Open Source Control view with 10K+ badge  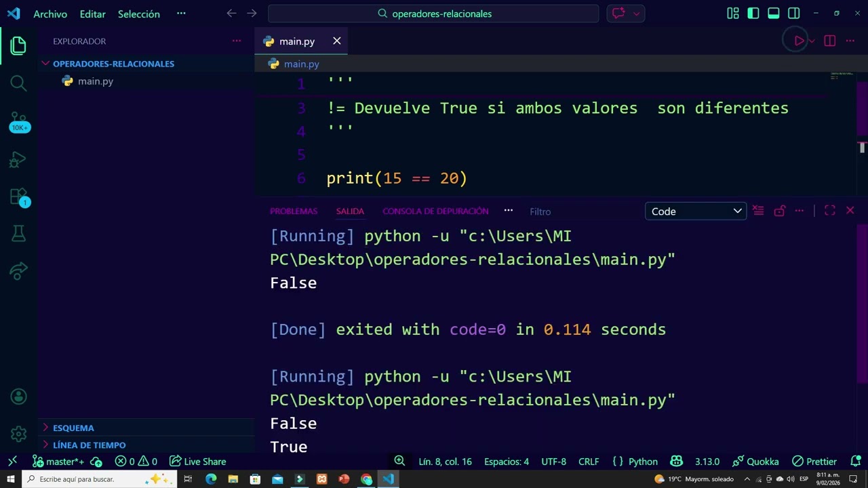(18, 122)
